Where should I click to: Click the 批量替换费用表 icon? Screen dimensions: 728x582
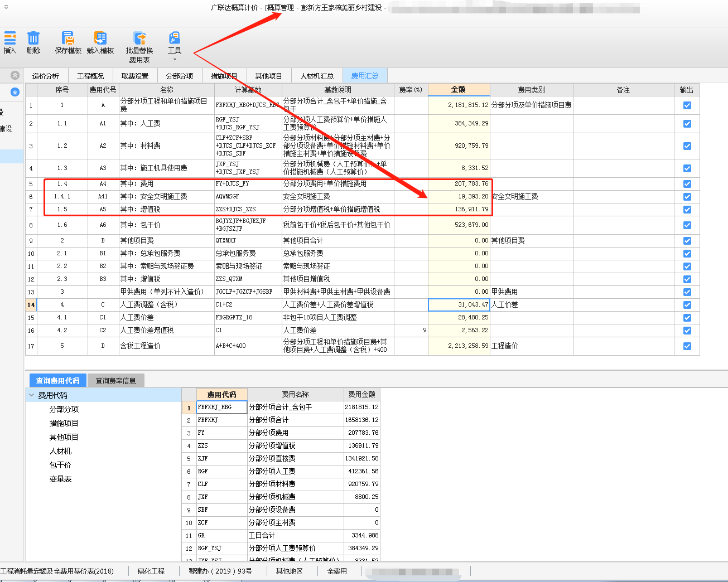pos(139,38)
